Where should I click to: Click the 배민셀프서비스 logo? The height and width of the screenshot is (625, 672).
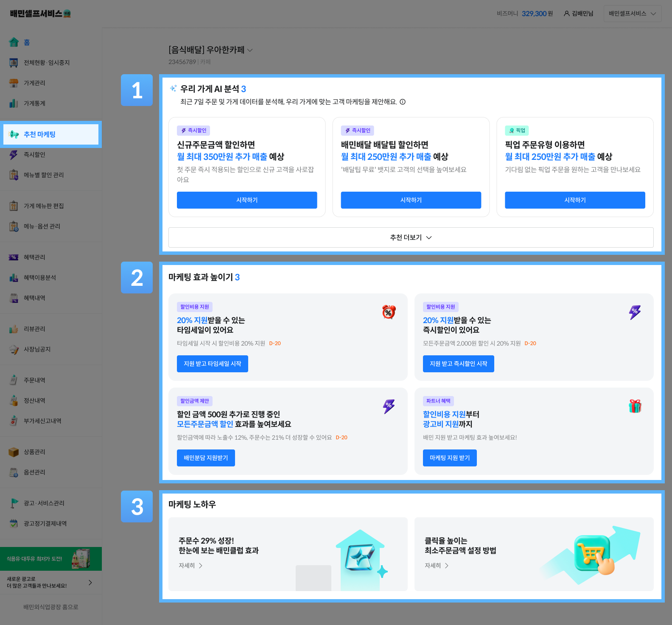pos(40,14)
